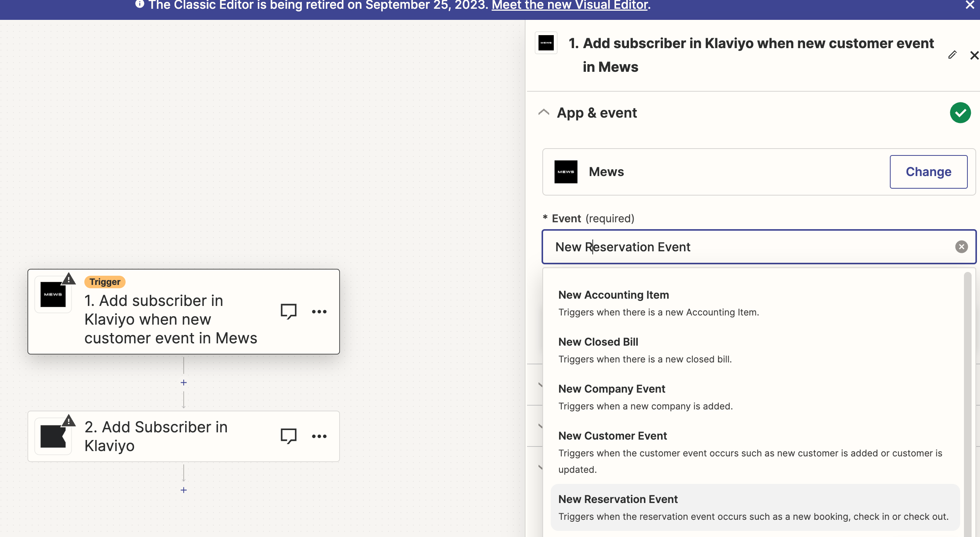Clear the Event field with the X icon
The width and height of the screenshot is (980, 537).
961,247
